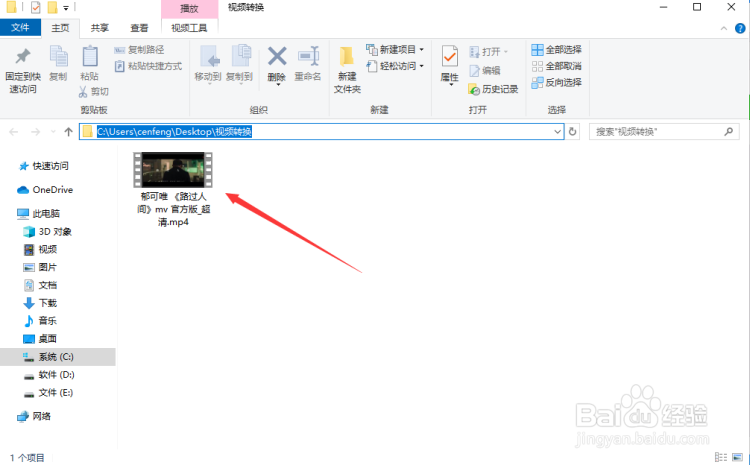This screenshot has height=465, width=750.
Task: Click Select all (全部选择)
Action: pyautogui.click(x=557, y=50)
